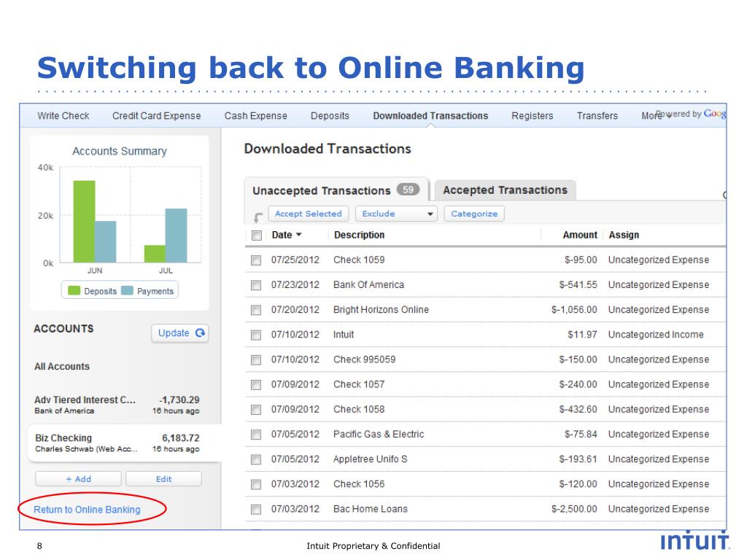Check the box for Appletree Unifo S

[256, 459]
